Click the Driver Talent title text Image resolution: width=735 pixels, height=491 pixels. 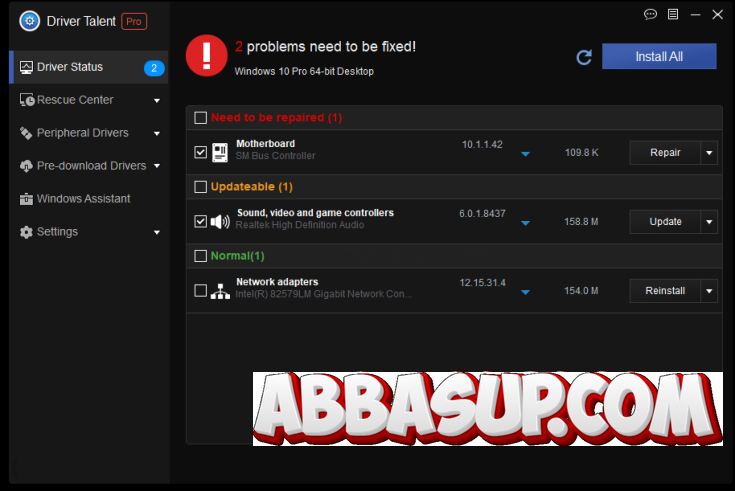[81, 22]
